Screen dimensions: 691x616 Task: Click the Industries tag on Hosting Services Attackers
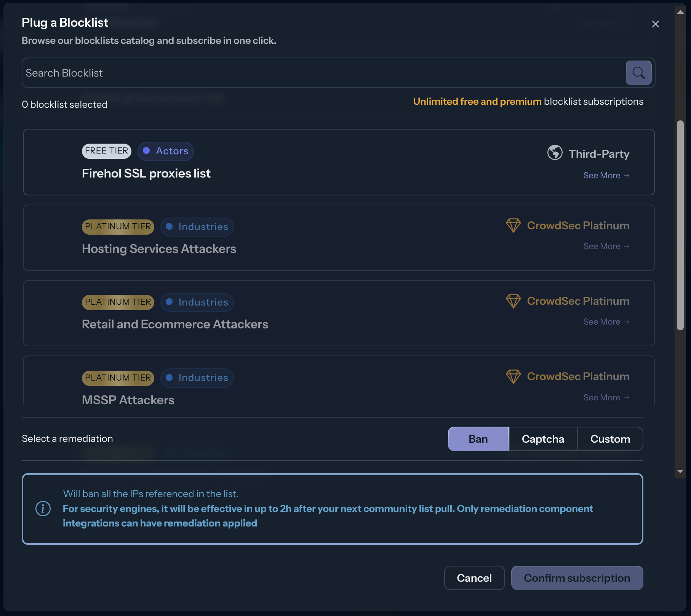(x=197, y=227)
